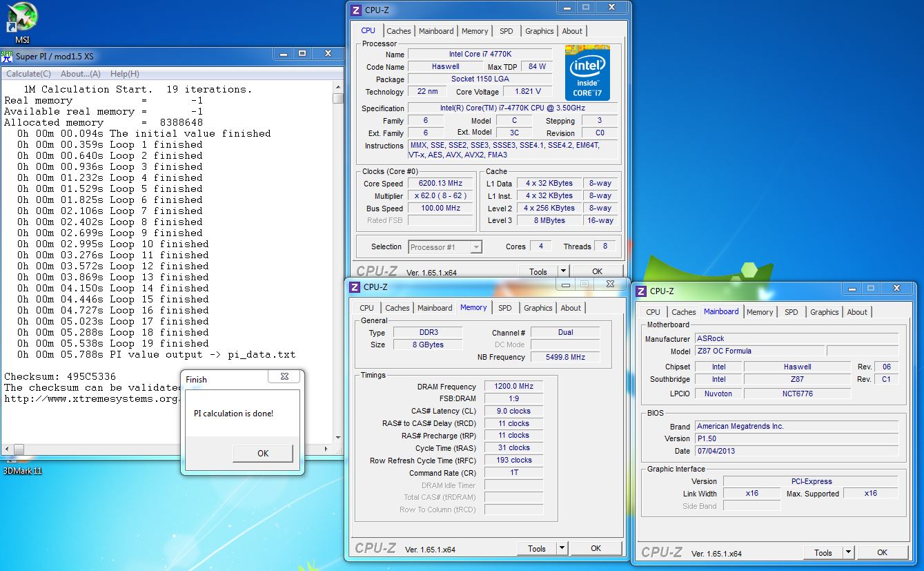The height and width of the screenshot is (571, 924).
Task: Select Graphics tab in CPU-Z Memory window
Action: (x=538, y=308)
